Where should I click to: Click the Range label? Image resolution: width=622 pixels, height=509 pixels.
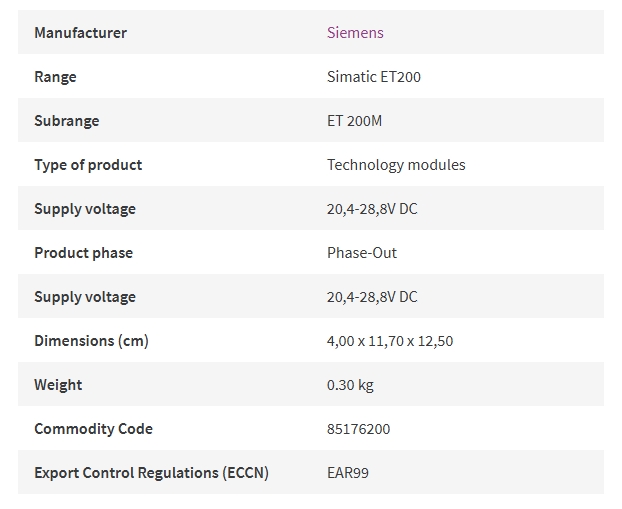(x=55, y=77)
